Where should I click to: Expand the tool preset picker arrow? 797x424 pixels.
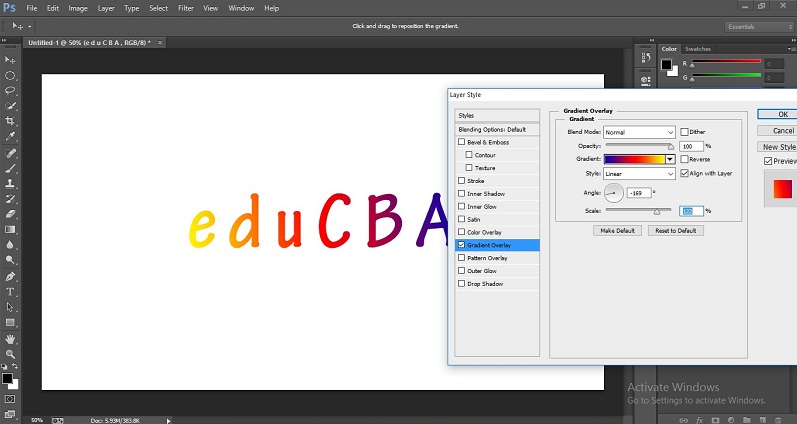29,26
